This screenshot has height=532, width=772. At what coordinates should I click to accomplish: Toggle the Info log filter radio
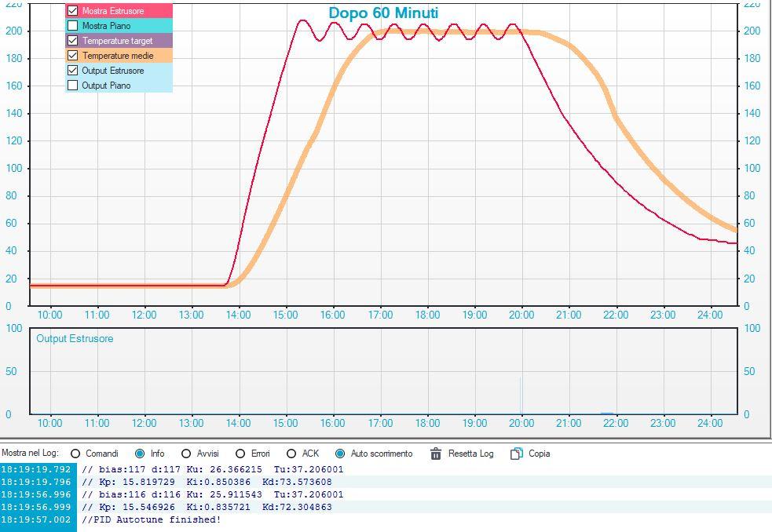140,454
